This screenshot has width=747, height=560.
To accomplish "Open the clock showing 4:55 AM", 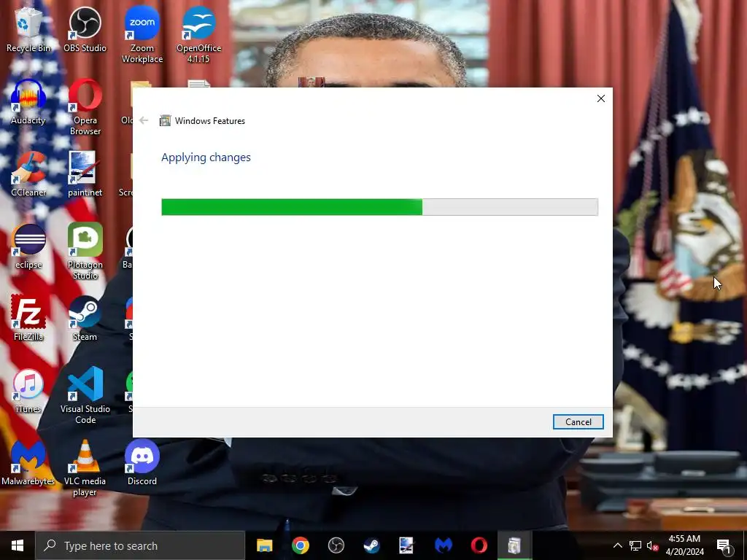I will click(x=684, y=545).
